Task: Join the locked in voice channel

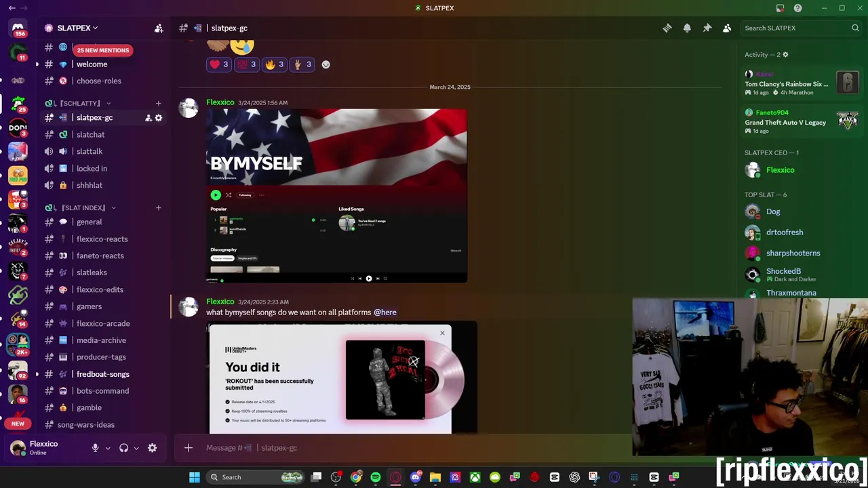Action: pos(92,168)
